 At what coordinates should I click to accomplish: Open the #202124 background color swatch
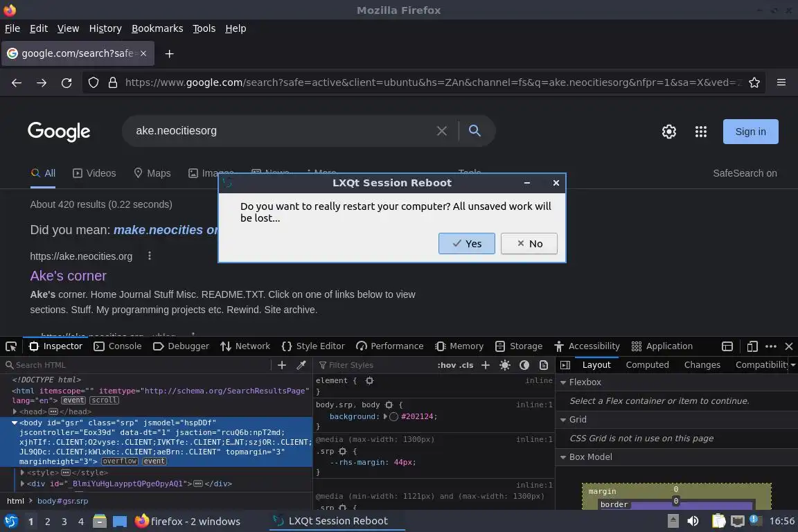pos(393,416)
